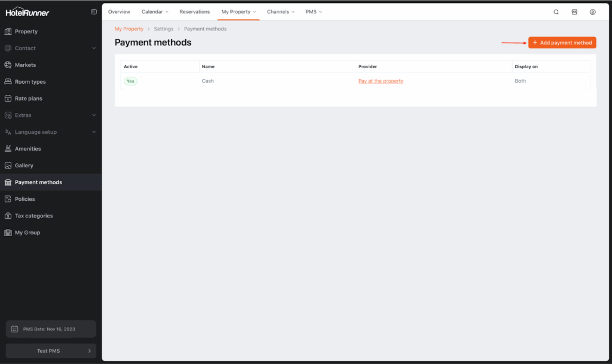This screenshot has width=612, height=364.
Task: Open the Pay at the property link
Action: pos(381,81)
